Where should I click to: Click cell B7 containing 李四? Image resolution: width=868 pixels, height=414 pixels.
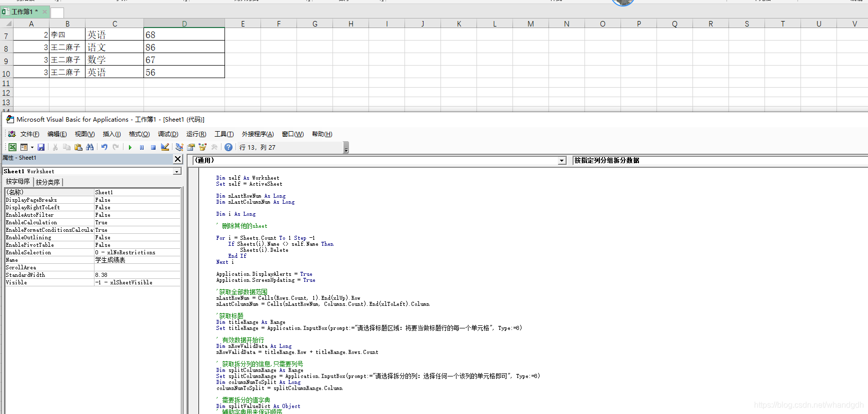click(x=67, y=35)
